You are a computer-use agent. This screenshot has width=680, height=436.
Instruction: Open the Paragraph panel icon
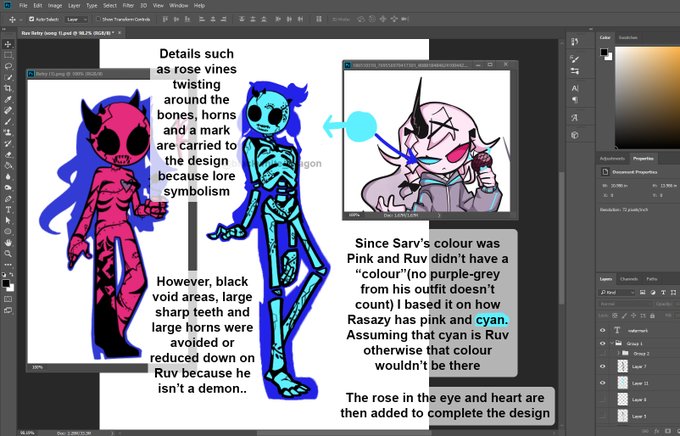pos(575,100)
